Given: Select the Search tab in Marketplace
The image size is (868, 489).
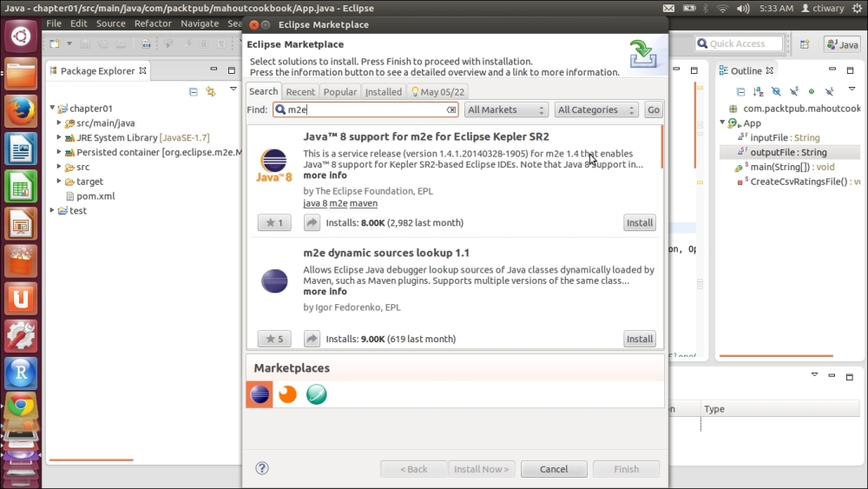Looking at the screenshot, I should [264, 91].
